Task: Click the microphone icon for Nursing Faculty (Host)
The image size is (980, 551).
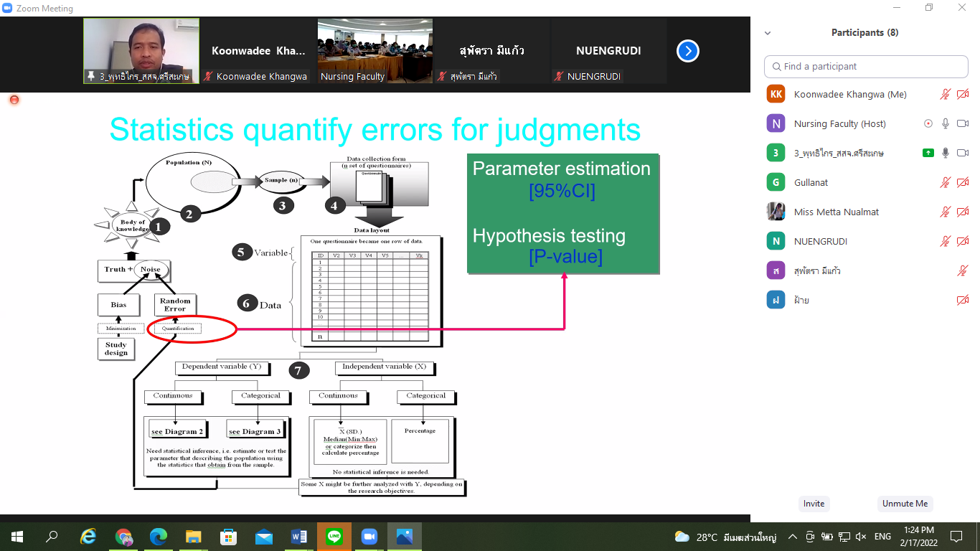Action: pyautogui.click(x=946, y=123)
